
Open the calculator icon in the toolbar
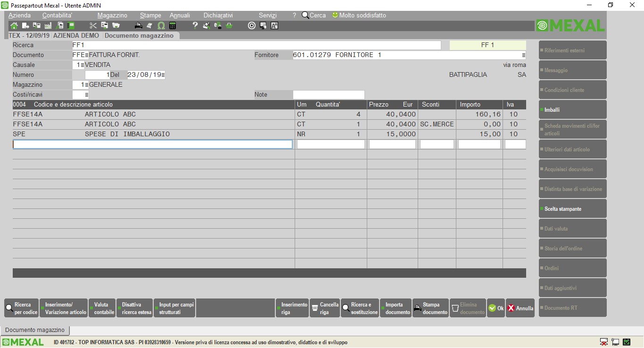[x=173, y=25]
